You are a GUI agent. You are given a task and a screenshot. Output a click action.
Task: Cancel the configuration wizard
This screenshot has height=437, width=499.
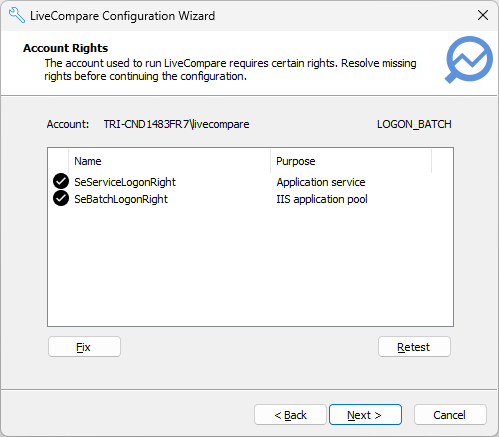tap(450, 415)
